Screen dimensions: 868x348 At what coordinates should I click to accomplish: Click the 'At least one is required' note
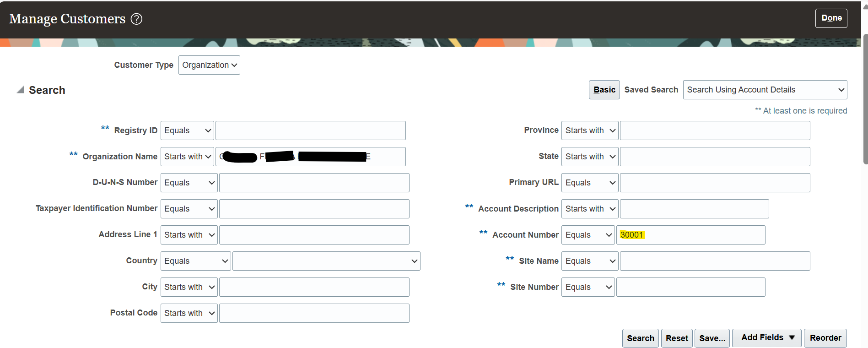(801, 111)
